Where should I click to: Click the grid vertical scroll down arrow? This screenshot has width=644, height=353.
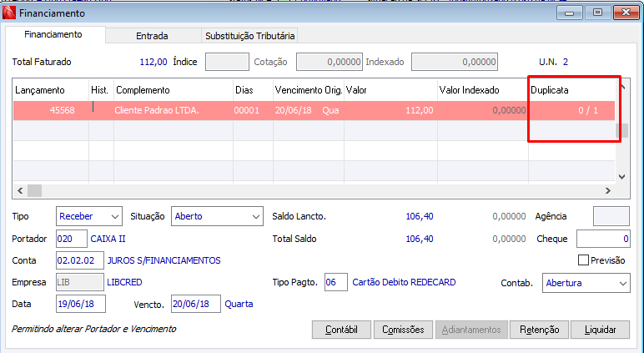[x=622, y=177]
